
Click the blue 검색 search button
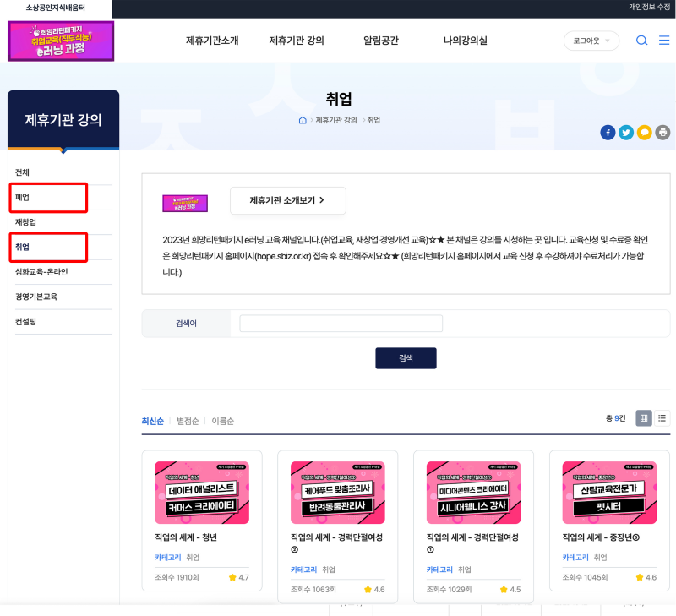pos(406,357)
